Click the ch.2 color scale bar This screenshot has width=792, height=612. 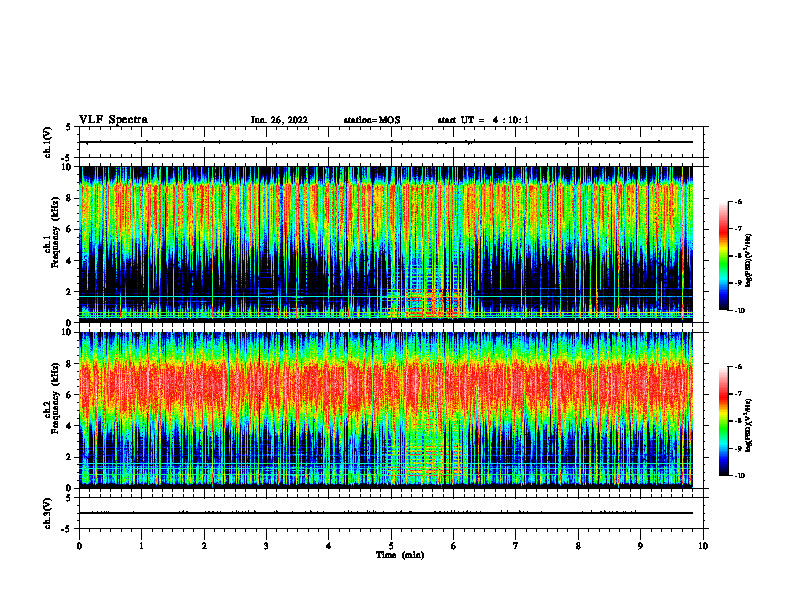click(724, 421)
